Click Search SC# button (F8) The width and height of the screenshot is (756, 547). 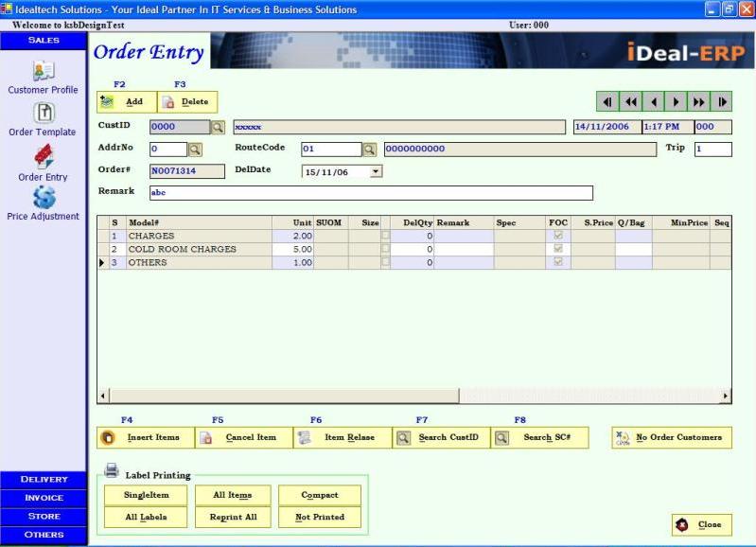[x=539, y=437]
